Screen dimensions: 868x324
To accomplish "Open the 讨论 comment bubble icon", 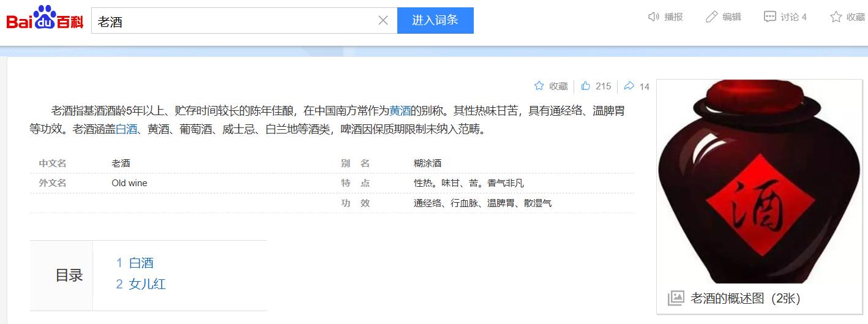I will (x=769, y=17).
